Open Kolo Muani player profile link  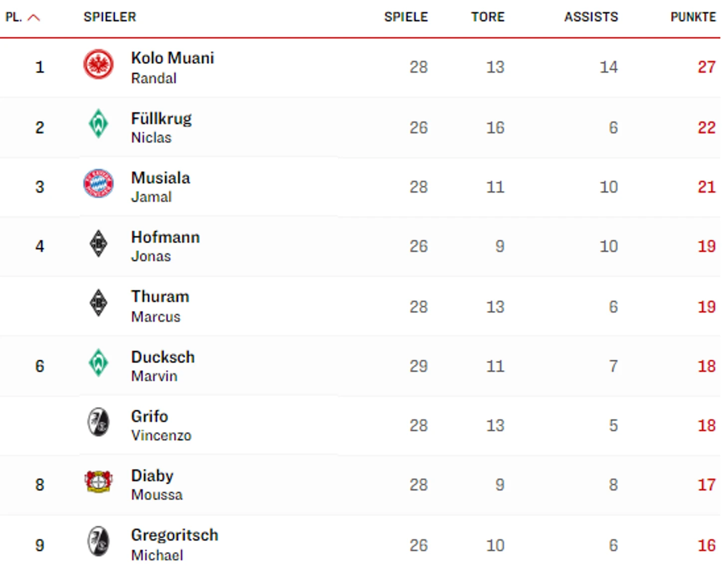[173, 67]
